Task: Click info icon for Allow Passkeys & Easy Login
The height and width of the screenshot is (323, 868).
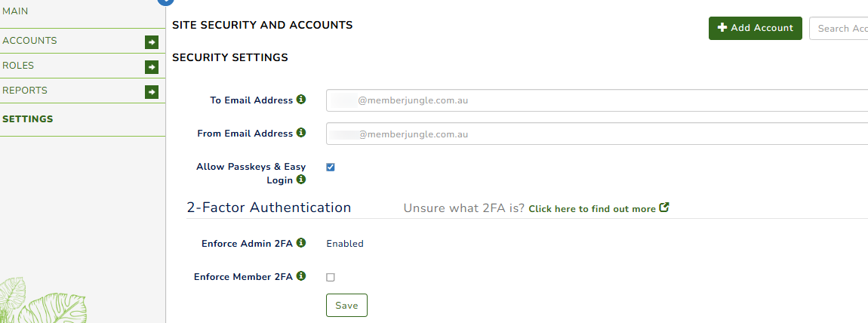Action: tap(301, 179)
